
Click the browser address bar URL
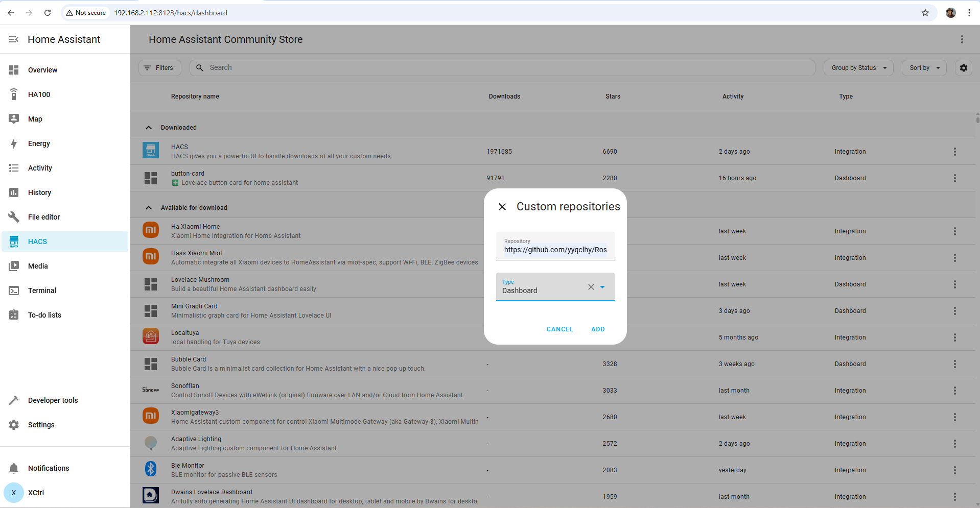(x=171, y=13)
